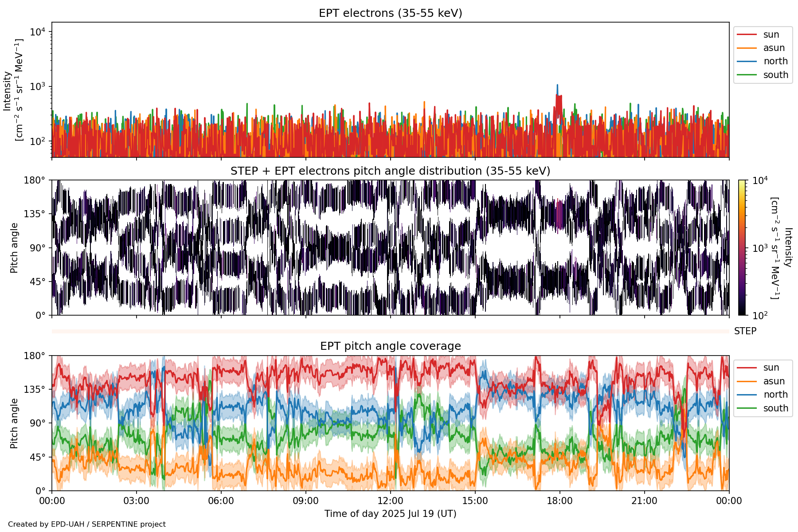Click the 12:00 time axis tick label
798x532 pixels.
coord(390,501)
